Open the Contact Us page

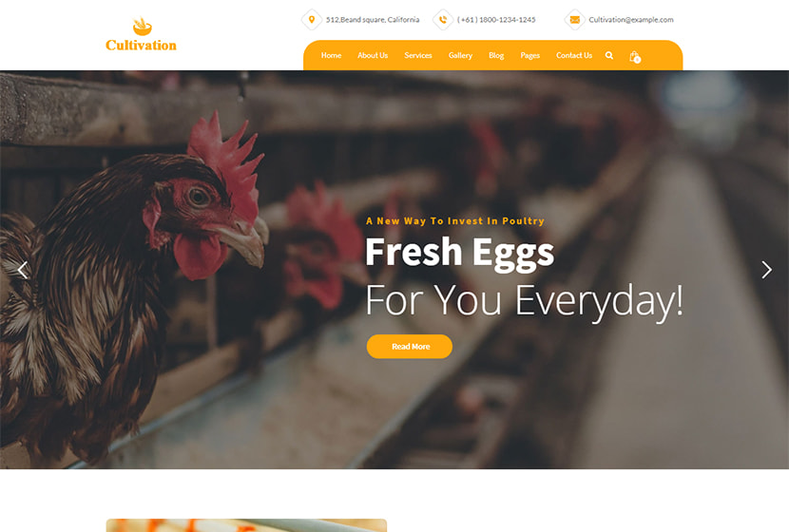574,55
